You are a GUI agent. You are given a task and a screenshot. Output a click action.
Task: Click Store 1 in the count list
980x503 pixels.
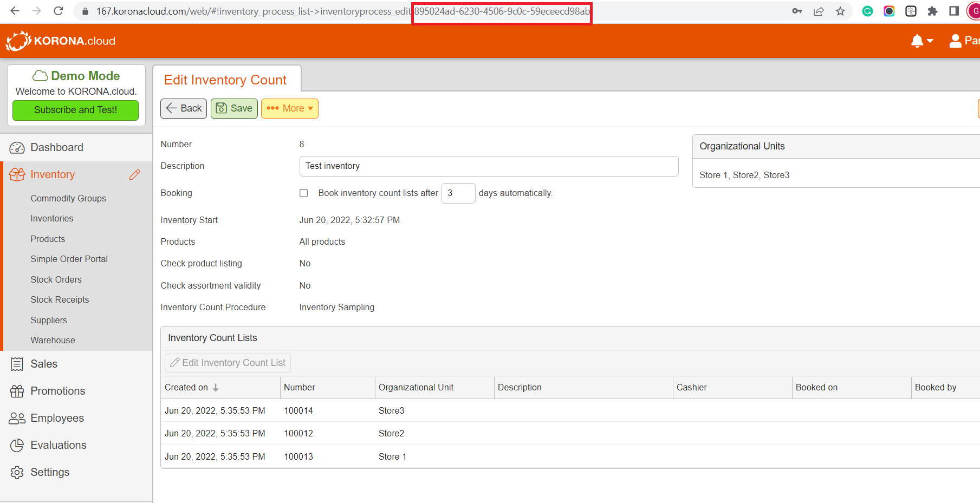point(392,456)
